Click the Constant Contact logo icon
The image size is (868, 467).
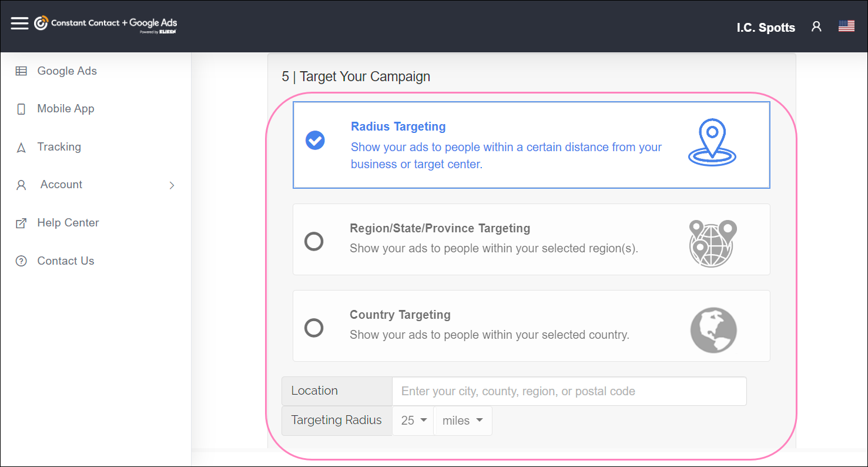[x=41, y=23]
